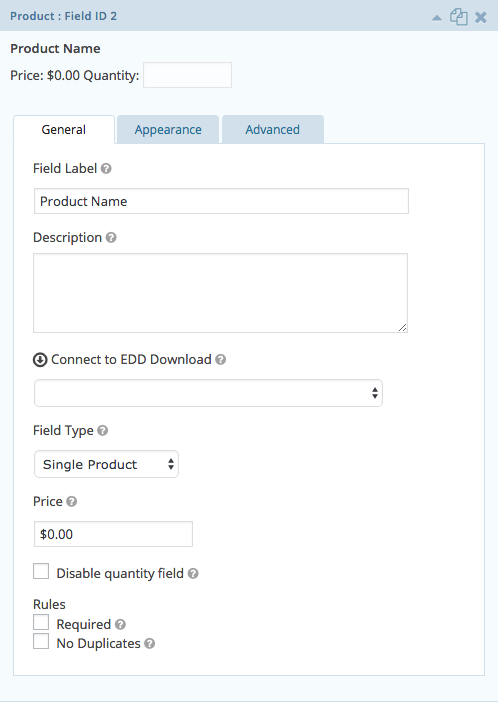Screen dimensions: 498x702
Task: Switch to the Appearance tab
Action: pos(168,130)
